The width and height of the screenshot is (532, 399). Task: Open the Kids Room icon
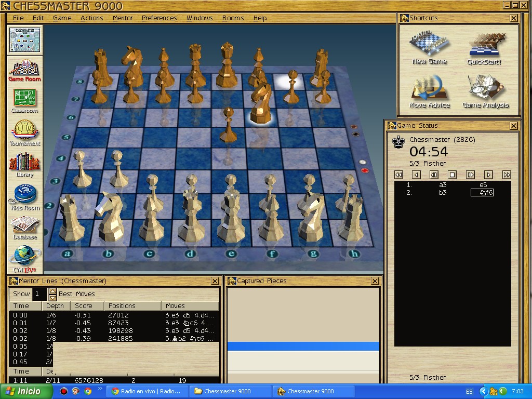coord(25,197)
